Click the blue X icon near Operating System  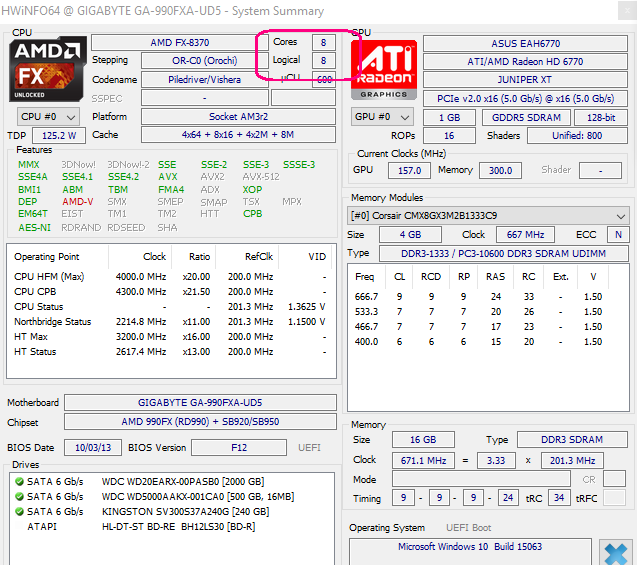pos(615,553)
